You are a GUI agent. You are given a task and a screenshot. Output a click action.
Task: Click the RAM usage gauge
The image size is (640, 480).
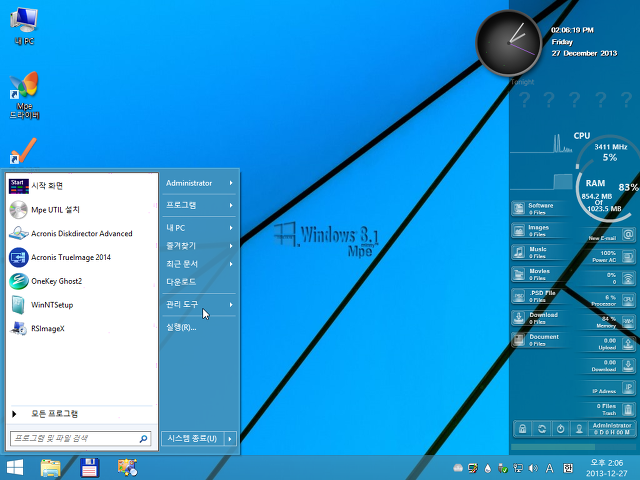[x=603, y=197]
